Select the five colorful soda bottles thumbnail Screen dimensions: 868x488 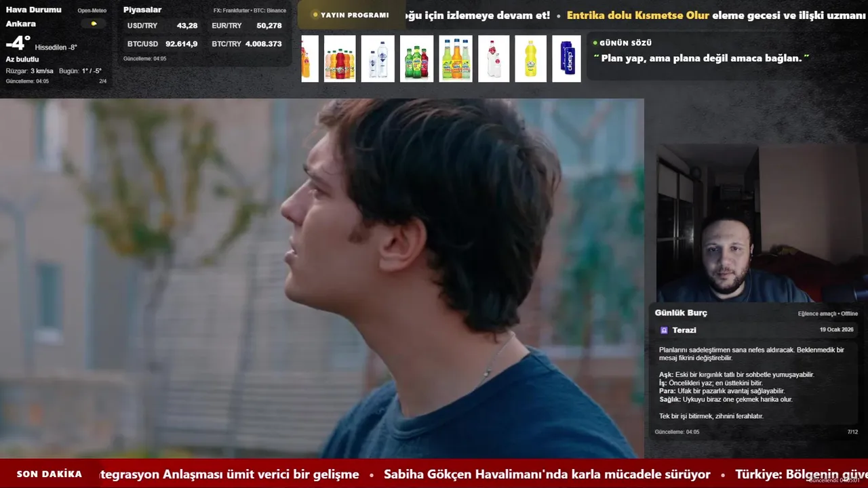click(x=340, y=59)
